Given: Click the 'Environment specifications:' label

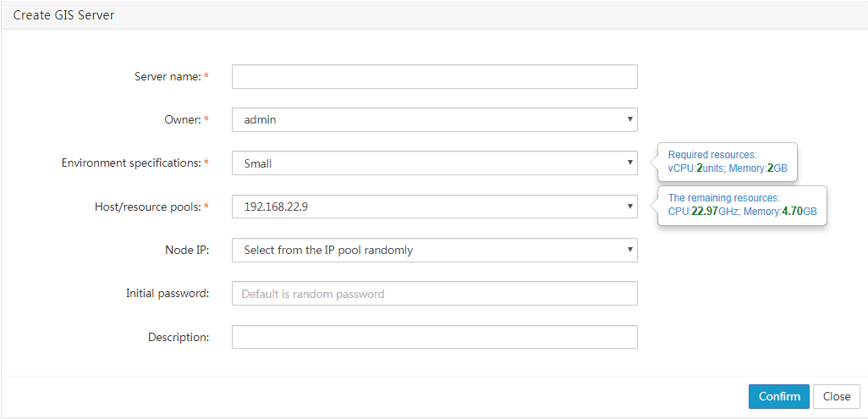Looking at the screenshot, I should tap(131, 163).
